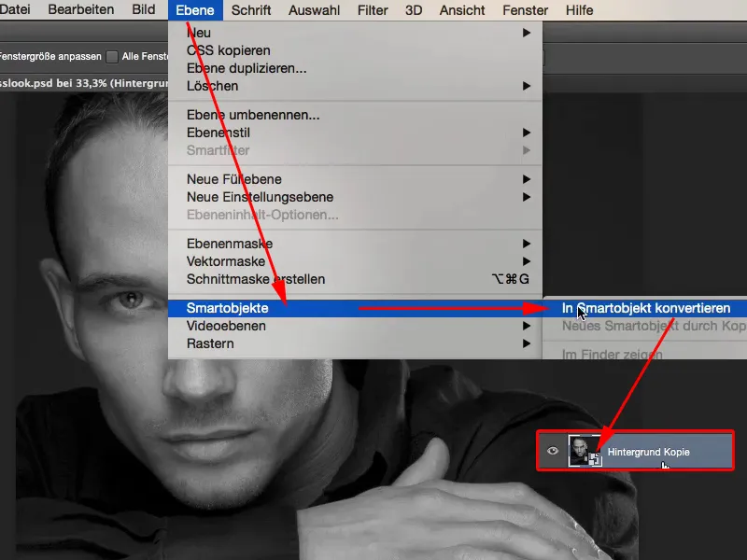
Task: Expand the Ebenenmaske submenu
Action: click(x=355, y=244)
